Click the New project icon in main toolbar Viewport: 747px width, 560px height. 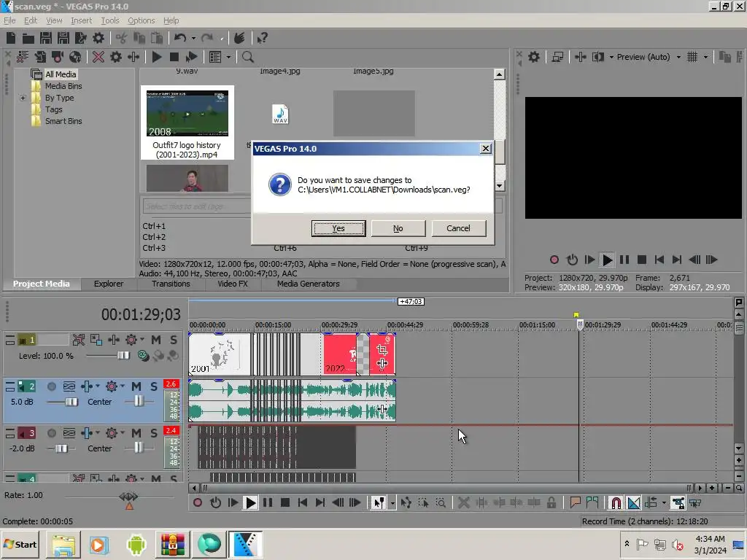11,38
